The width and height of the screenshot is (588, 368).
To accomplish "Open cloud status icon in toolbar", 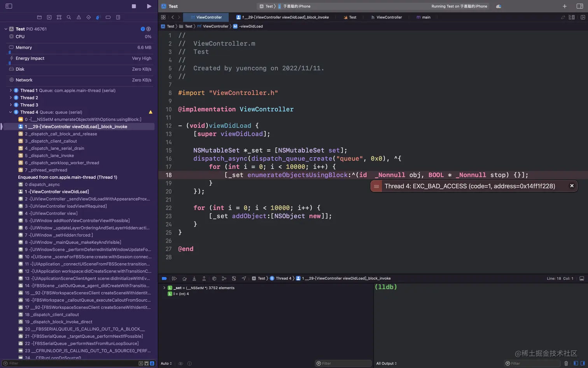I will (499, 6).
